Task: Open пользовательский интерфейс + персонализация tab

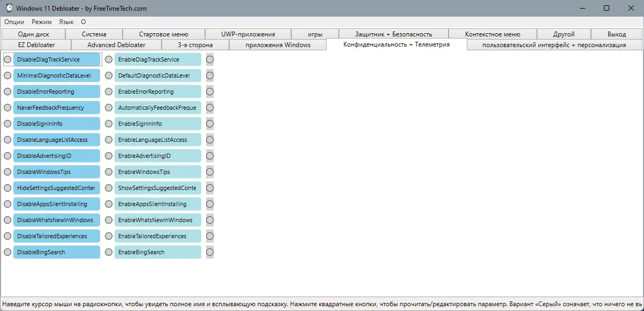Action: pyautogui.click(x=554, y=44)
